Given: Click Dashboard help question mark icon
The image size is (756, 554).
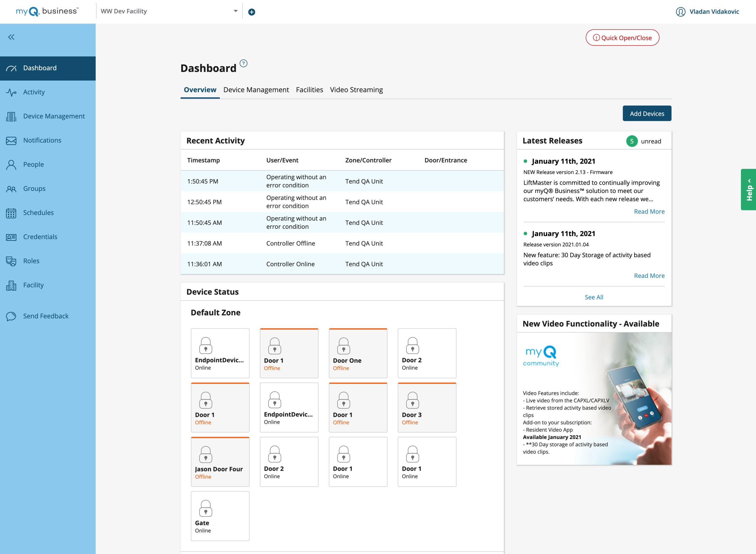Looking at the screenshot, I should [244, 63].
